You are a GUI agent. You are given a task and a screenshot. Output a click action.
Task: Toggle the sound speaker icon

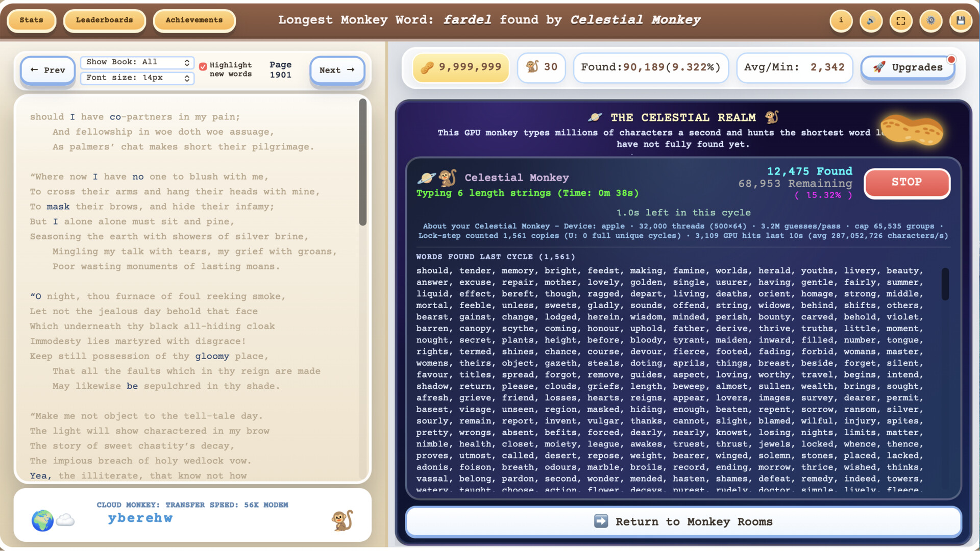(x=871, y=20)
